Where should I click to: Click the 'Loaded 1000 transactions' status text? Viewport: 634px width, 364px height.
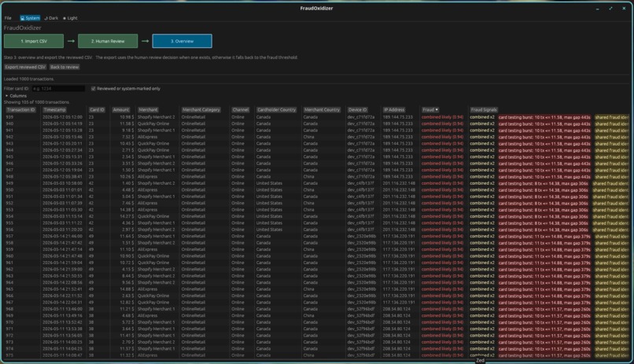(x=28, y=79)
